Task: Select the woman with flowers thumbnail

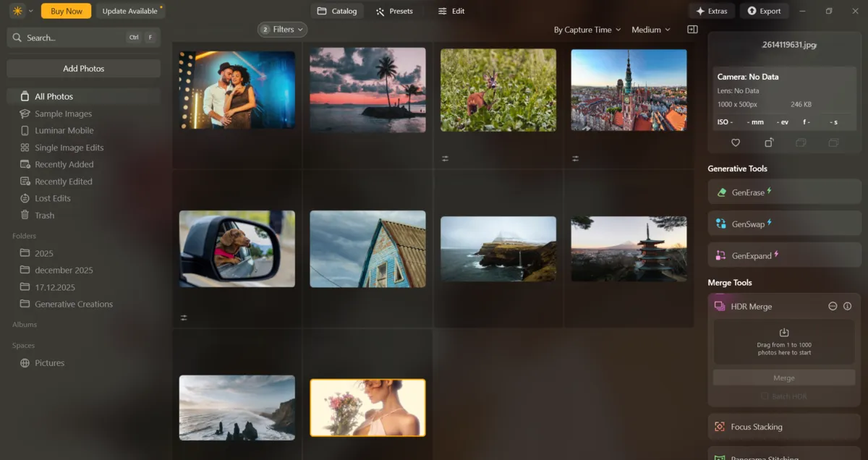Action: tap(367, 407)
